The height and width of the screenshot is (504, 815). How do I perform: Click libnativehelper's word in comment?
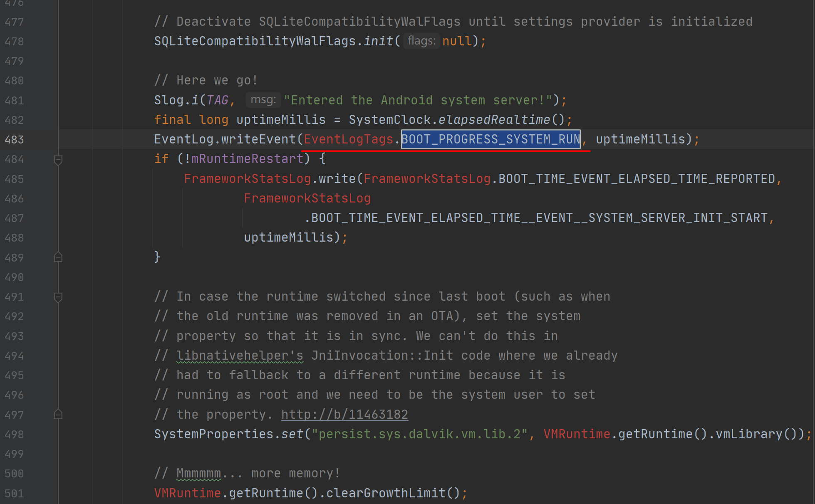(x=240, y=356)
